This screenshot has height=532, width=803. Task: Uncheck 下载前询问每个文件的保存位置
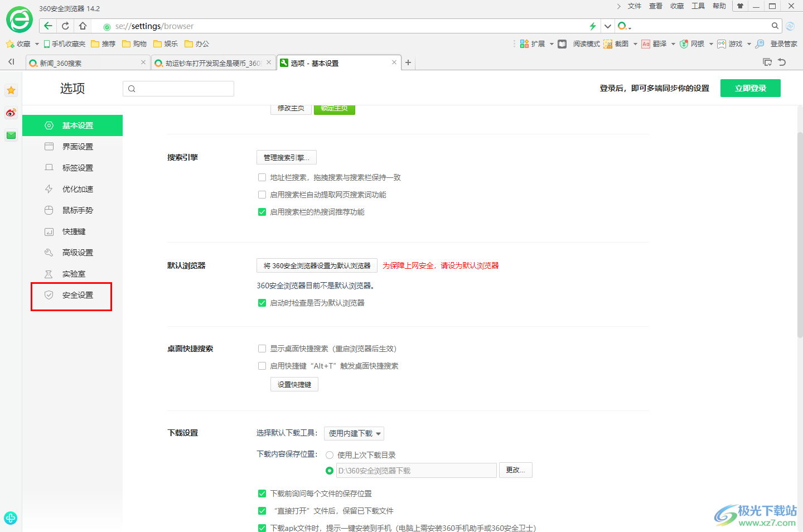pyautogui.click(x=262, y=494)
